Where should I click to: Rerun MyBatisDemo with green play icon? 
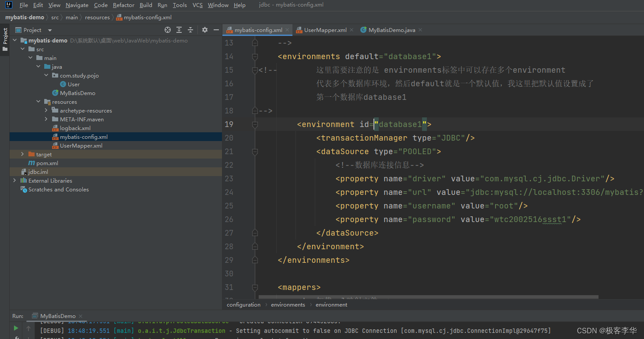coord(16,328)
